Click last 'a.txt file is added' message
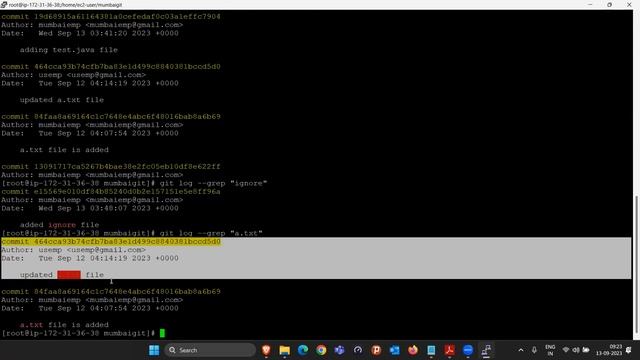This screenshot has width=640, height=360. (64, 325)
